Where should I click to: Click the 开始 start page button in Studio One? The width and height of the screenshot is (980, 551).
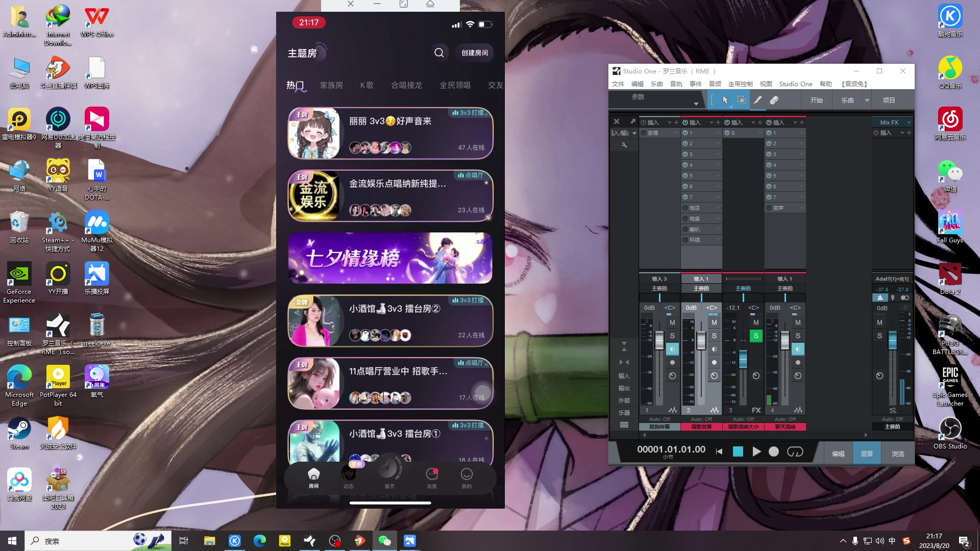(x=816, y=100)
